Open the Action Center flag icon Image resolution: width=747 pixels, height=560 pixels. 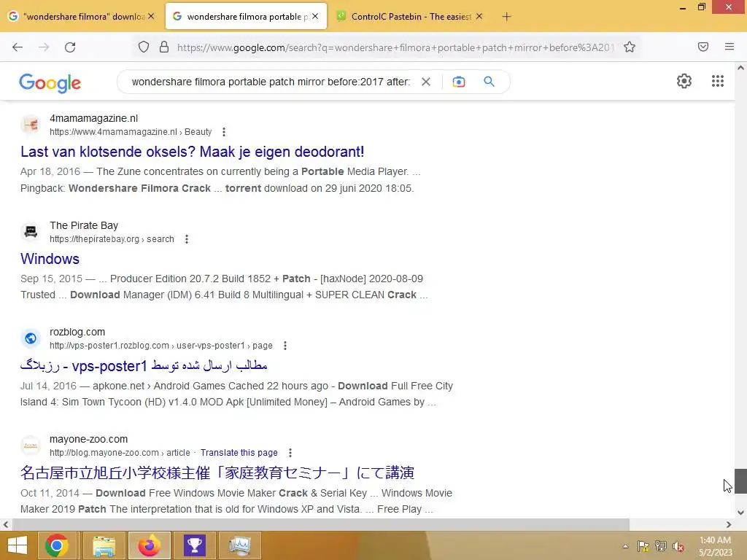click(x=643, y=546)
